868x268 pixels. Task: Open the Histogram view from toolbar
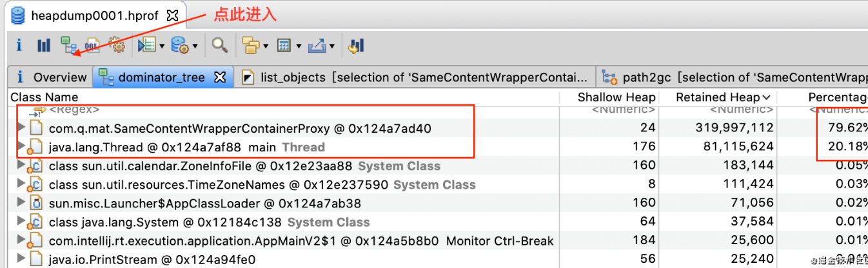(x=44, y=45)
